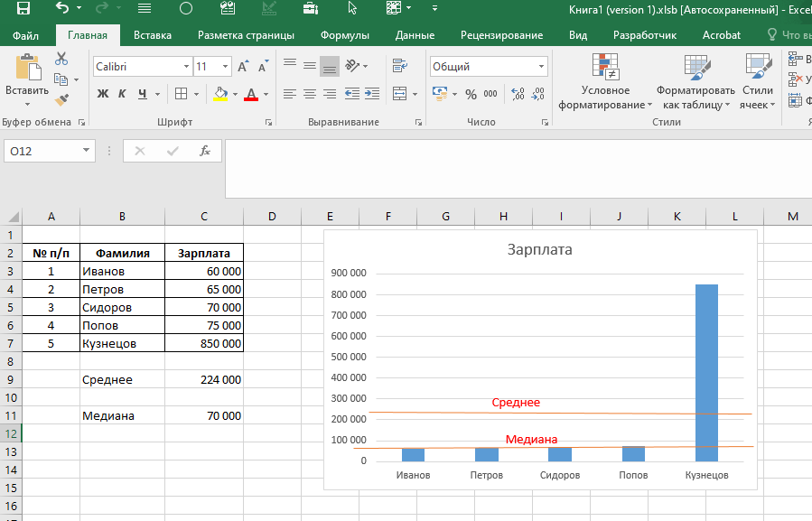Open the Calibri font name dropdown
Viewport: 812px width, 521px height.
tap(186, 66)
